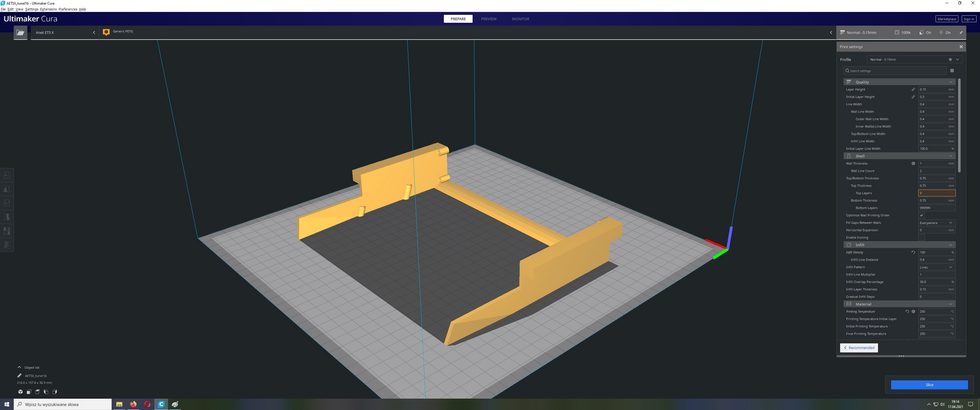Rename model with pencil icon beside AET5X_tunel1b
The width and height of the screenshot is (980, 410).
[19, 376]
